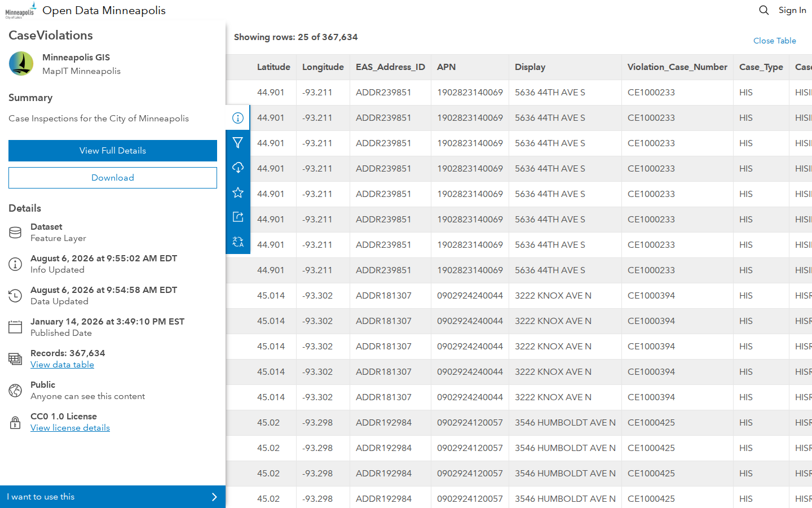Screen dimensions: 812x508
Task: Click the Info Updated circle icon
Action: (x=15, y=264)
